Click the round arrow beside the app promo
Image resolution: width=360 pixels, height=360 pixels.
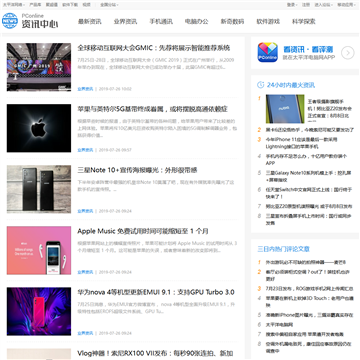pos(348,53)
